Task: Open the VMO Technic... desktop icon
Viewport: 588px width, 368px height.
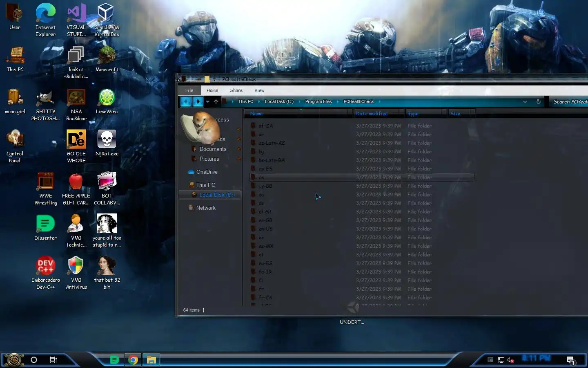Action: [x=76, y=231]
